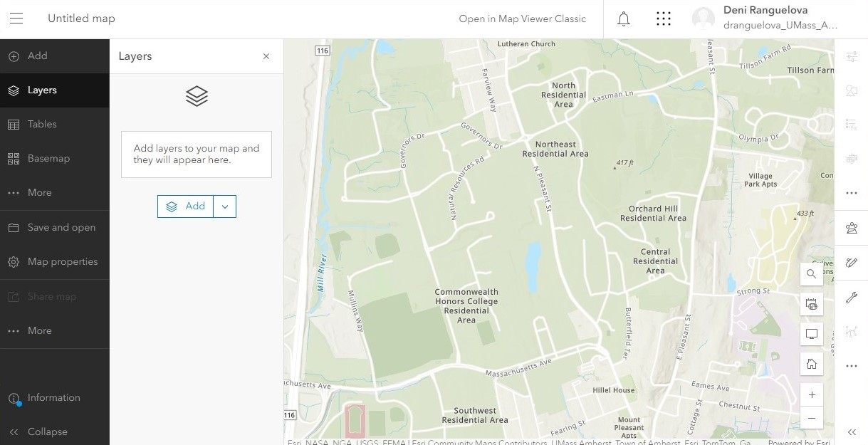Click Open in Map Viewer Classic

523,19
